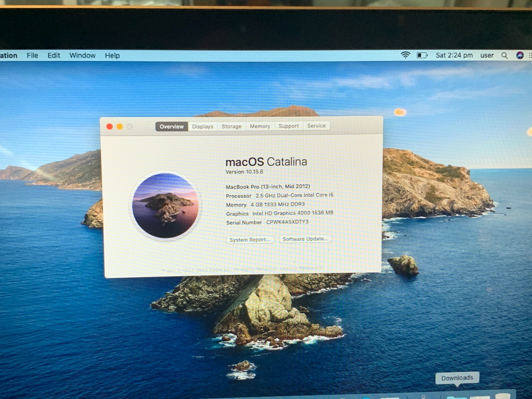Close the About This Mac window

(x=109, y=127)
